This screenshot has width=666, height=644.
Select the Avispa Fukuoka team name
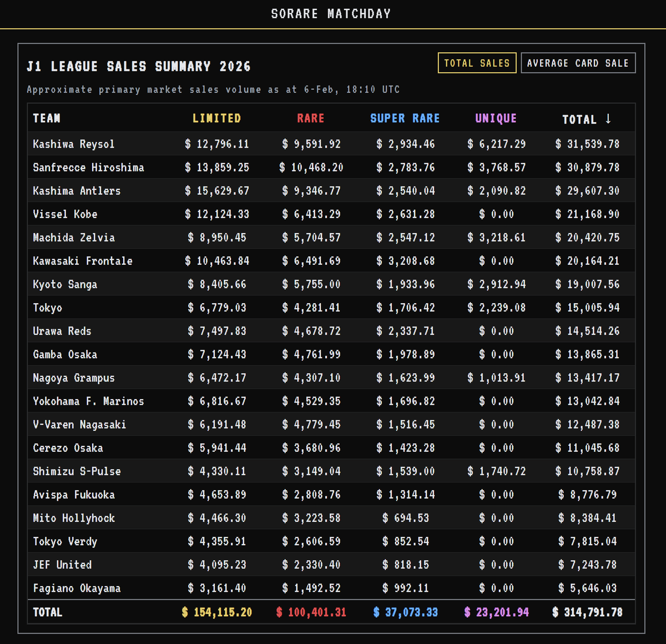tap(74, 494)
